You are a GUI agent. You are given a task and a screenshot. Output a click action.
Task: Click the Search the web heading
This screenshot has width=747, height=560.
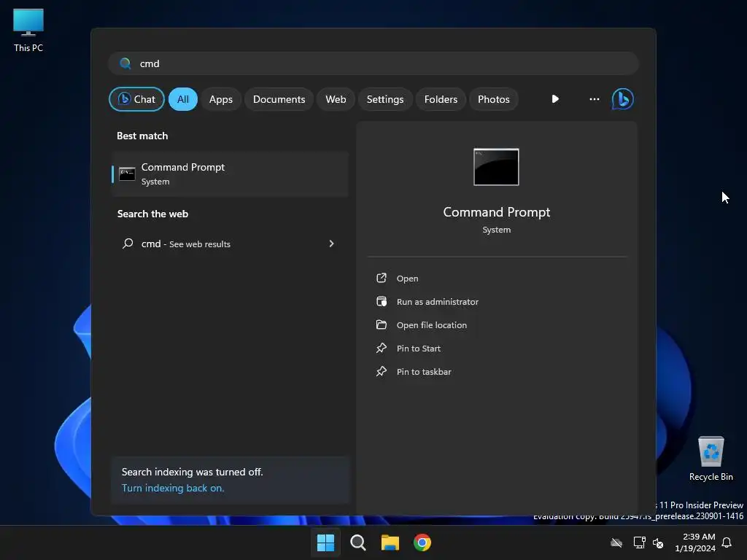click(152, 214)
